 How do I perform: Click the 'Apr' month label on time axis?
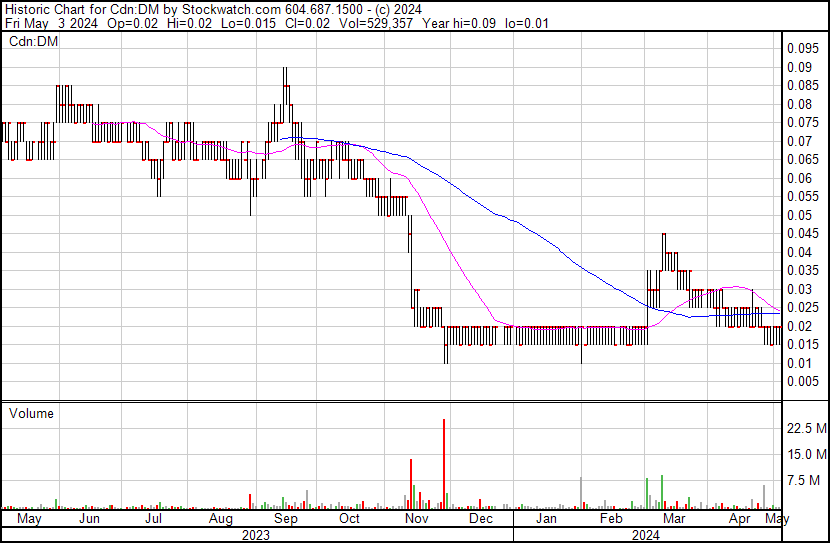tap(739, 519)
